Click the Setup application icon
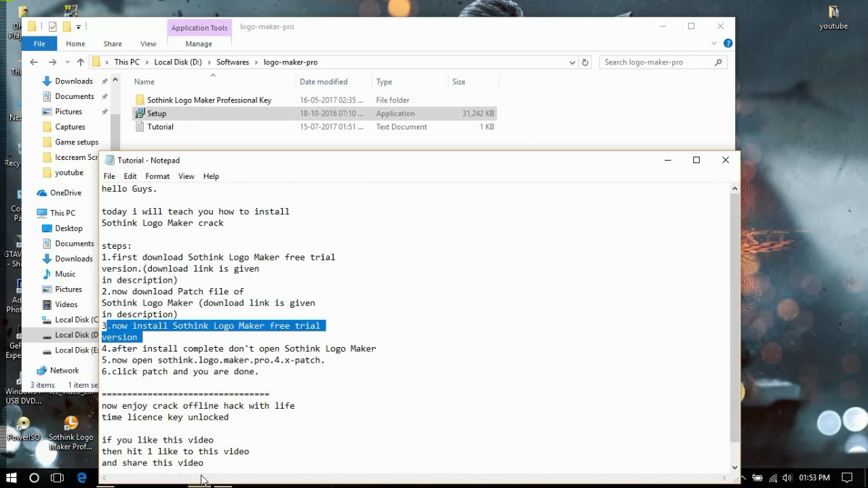Screen dimensions: 868x488 point(140,113)
